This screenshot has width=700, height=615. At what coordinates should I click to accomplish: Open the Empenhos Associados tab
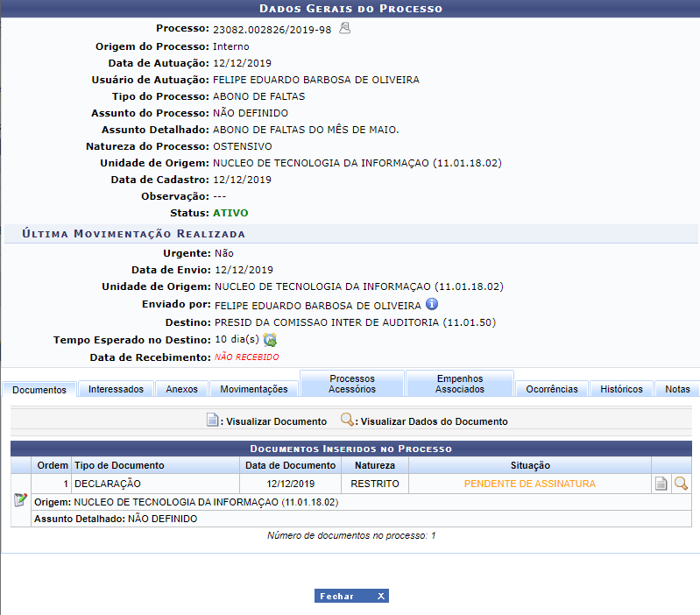click(459, 384)
